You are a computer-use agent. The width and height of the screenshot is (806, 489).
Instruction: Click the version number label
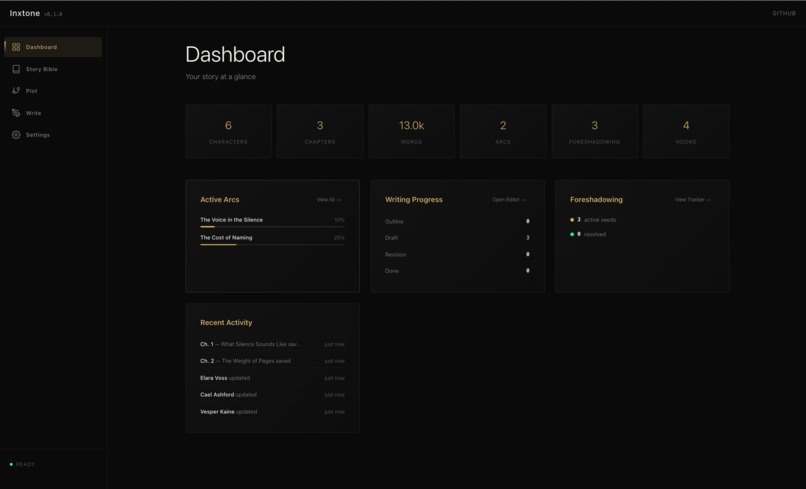[53, 14]
